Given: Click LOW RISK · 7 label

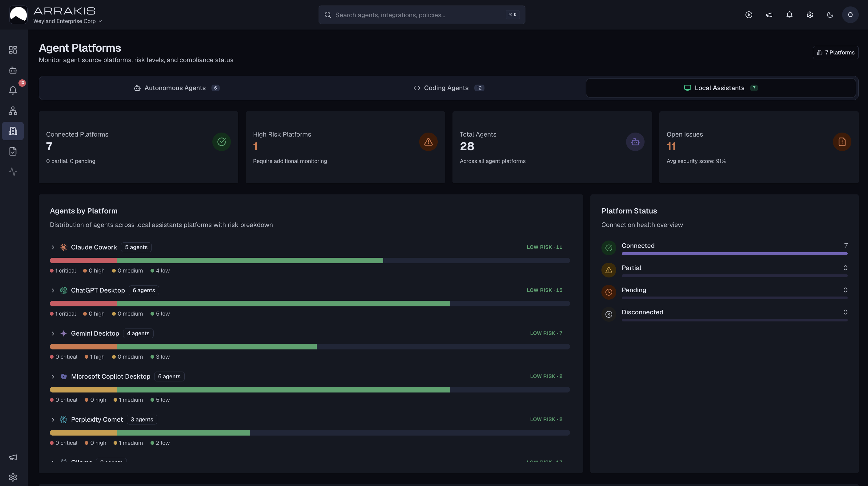Looking at the screenshot, I should 546,333.
